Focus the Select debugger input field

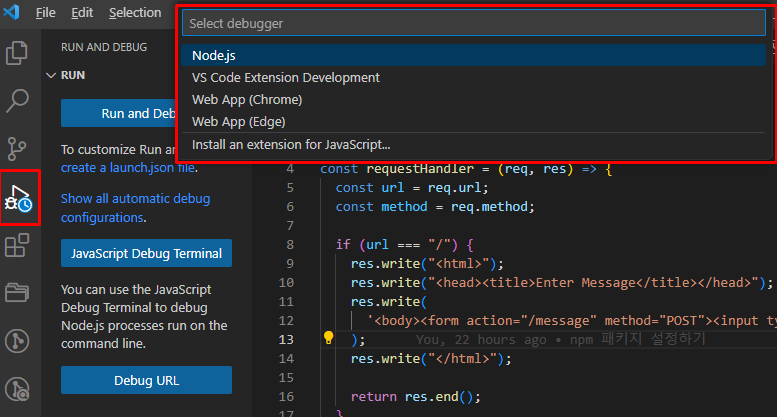click(x=473, y=23)
